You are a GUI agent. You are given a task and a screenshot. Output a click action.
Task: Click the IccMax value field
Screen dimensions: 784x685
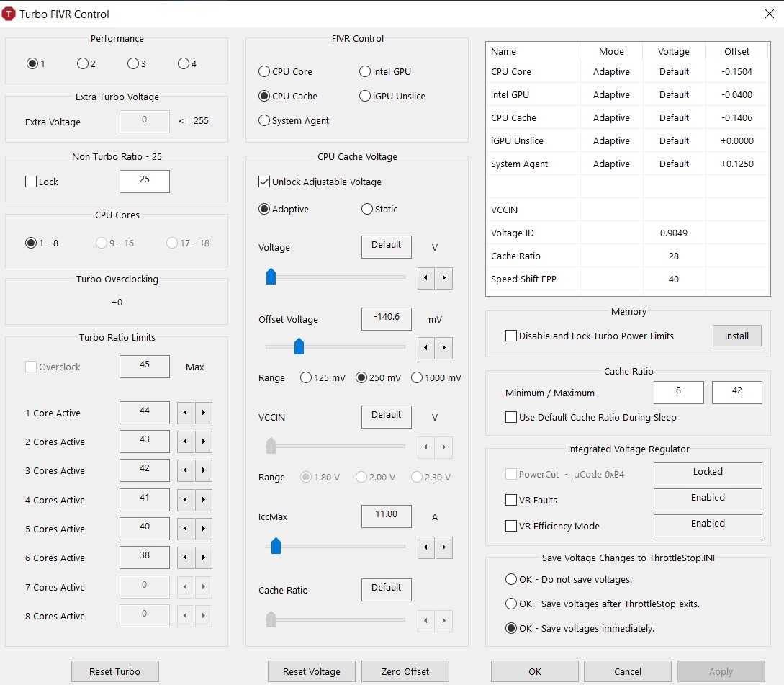387,516
